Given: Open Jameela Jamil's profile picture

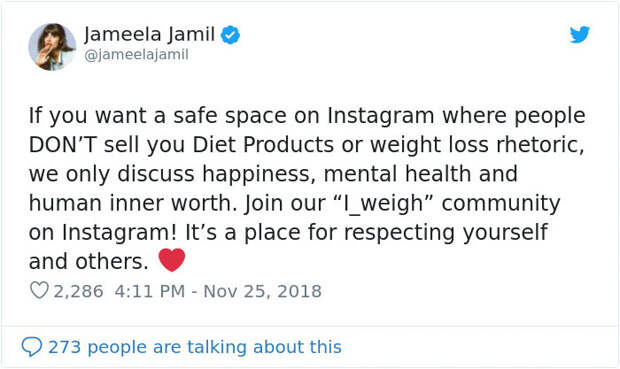Looking at the screenshot, I should pyautogui.click(x=52, y=47).
